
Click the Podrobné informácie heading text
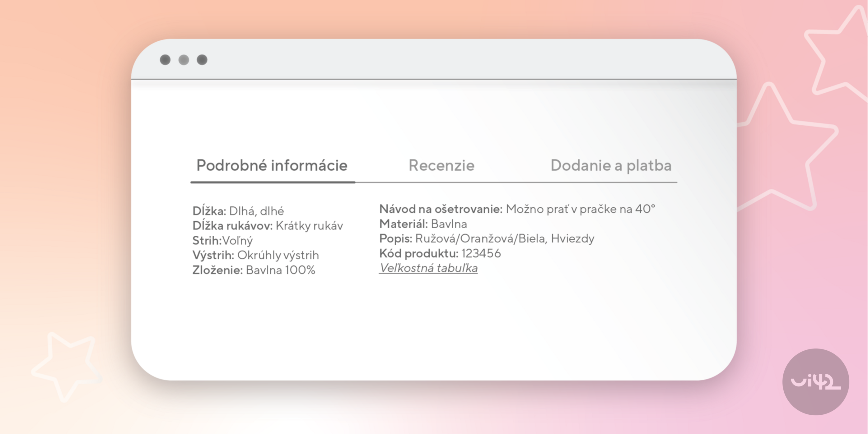[272, 165]
